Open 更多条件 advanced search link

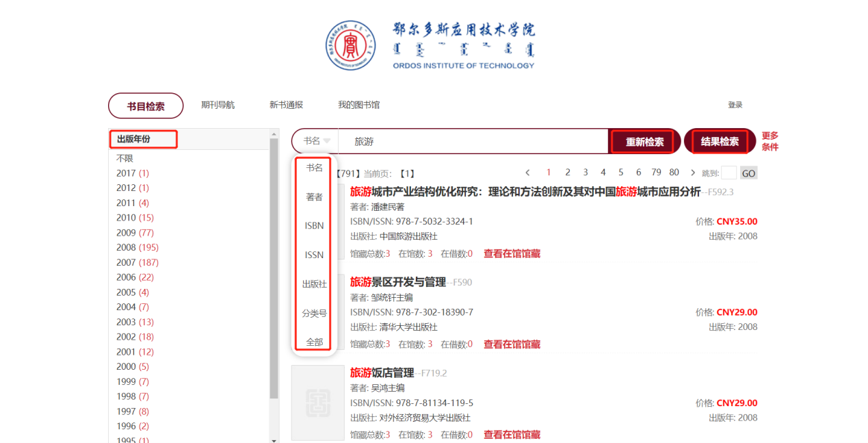point(770,141)
